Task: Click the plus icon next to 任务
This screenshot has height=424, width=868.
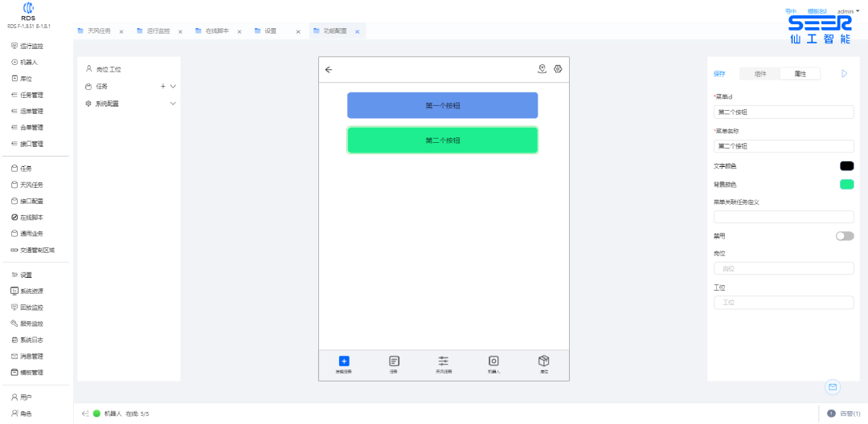Action: click(x=163, y=86)
